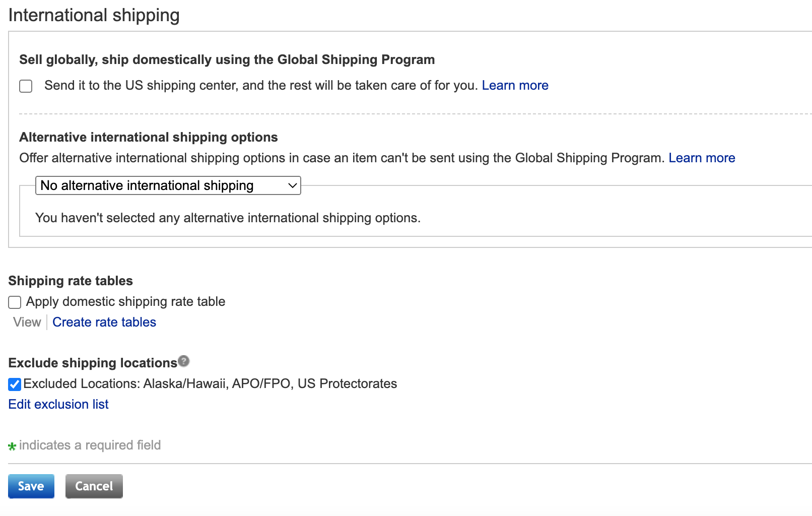Click the Alternative international shipping options heading

(x=149, y=137)
